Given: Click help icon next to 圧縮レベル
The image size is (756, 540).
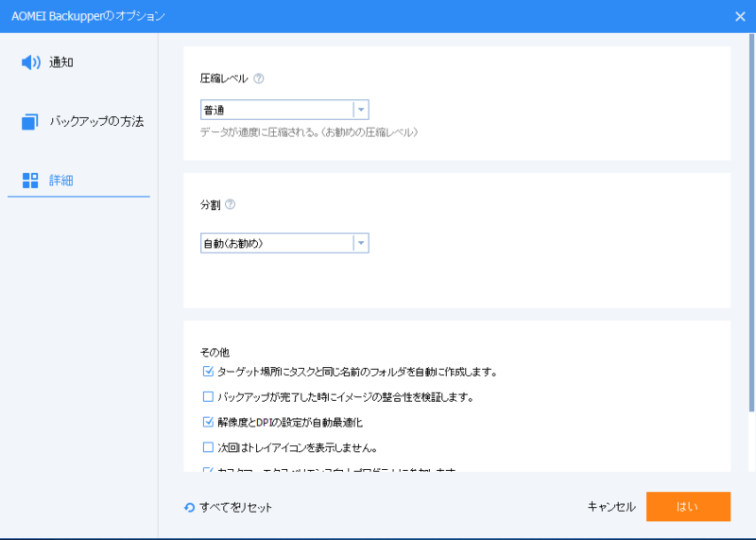Looking at the screenshot, I should tap(259, 78).
